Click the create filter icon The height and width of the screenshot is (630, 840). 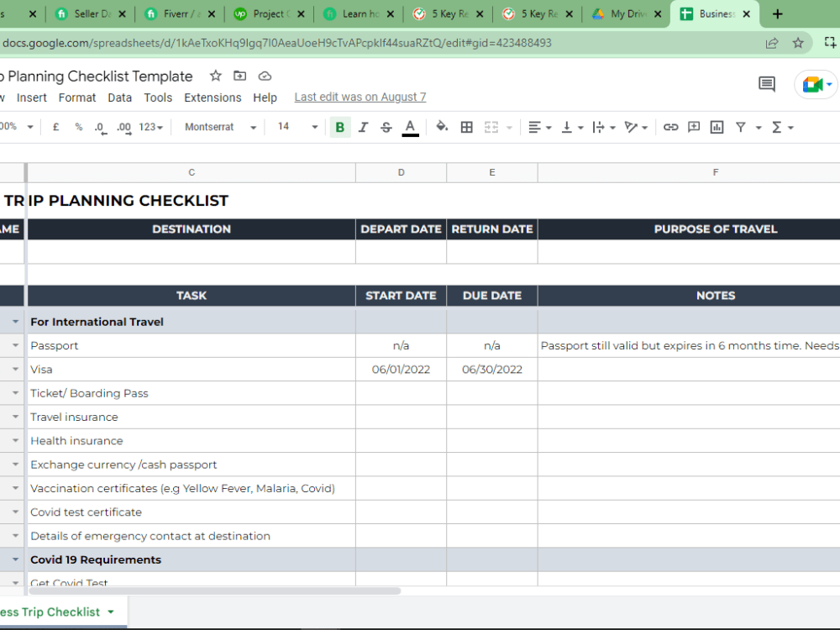coord(740,127)
